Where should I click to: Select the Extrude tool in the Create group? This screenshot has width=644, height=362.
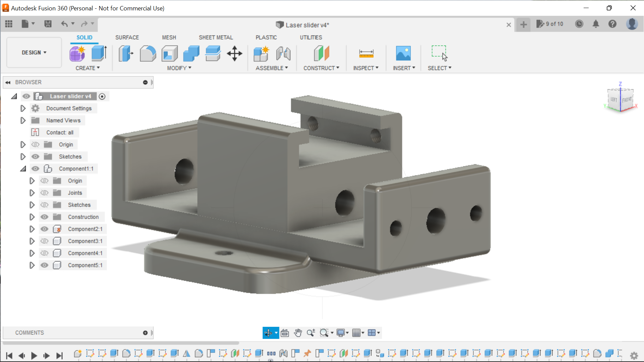(99, 54)
